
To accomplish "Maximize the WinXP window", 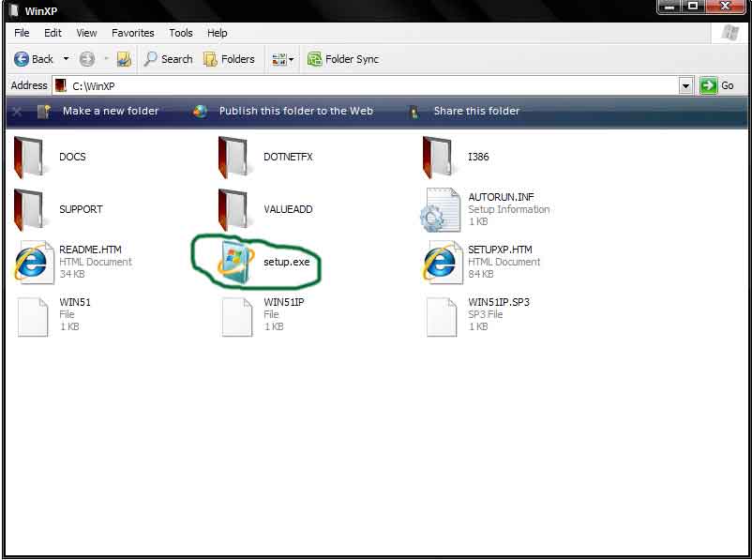I will 693,7.
